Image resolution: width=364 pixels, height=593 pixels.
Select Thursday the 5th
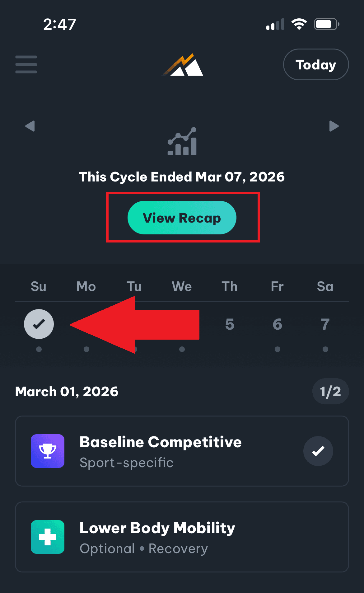(x=230, y=324)
